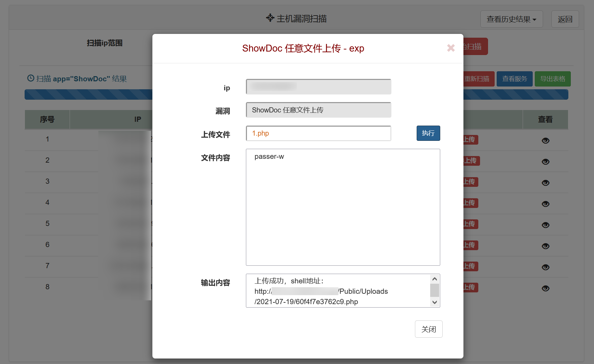Click the red 扫描 start scan button
The height and width of the screenshot is (364, 594).
pos(476,46)
